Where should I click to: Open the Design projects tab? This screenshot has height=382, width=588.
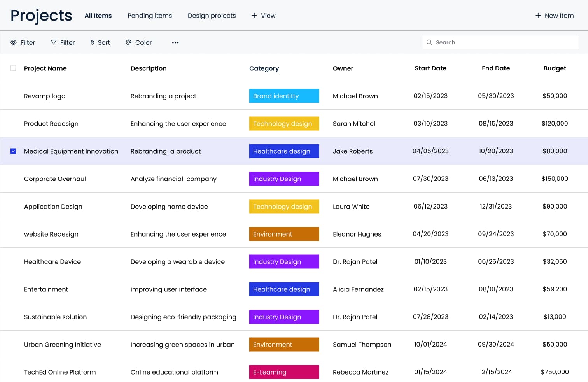click(x=212, y=16)
